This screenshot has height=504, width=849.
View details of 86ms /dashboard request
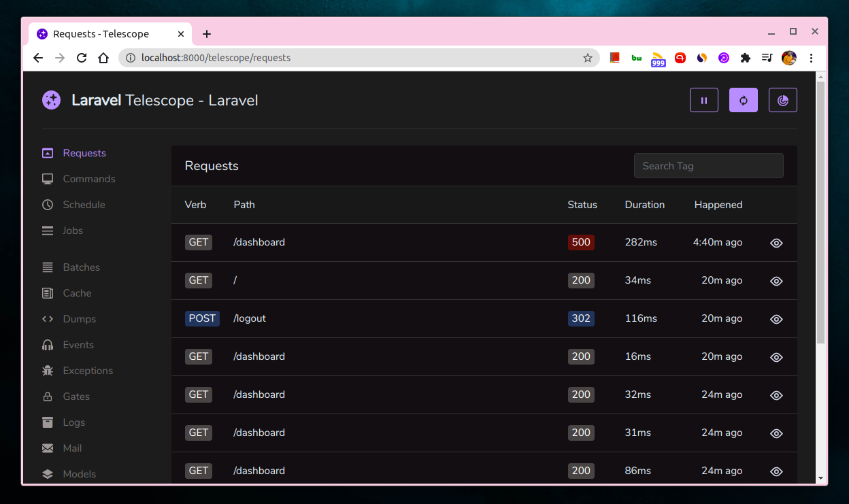[x=776, y=471]
